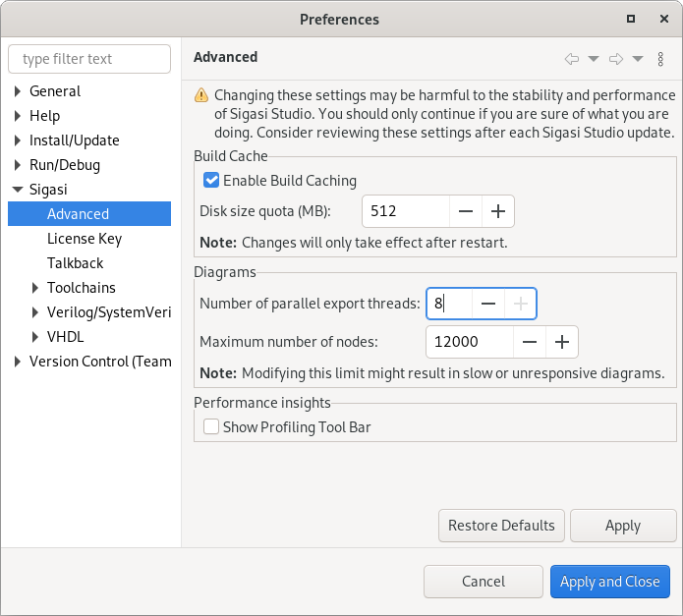Select the Sigasi preferences category
The width and height of the screenshot is (683, 616).
pos(48,190)
